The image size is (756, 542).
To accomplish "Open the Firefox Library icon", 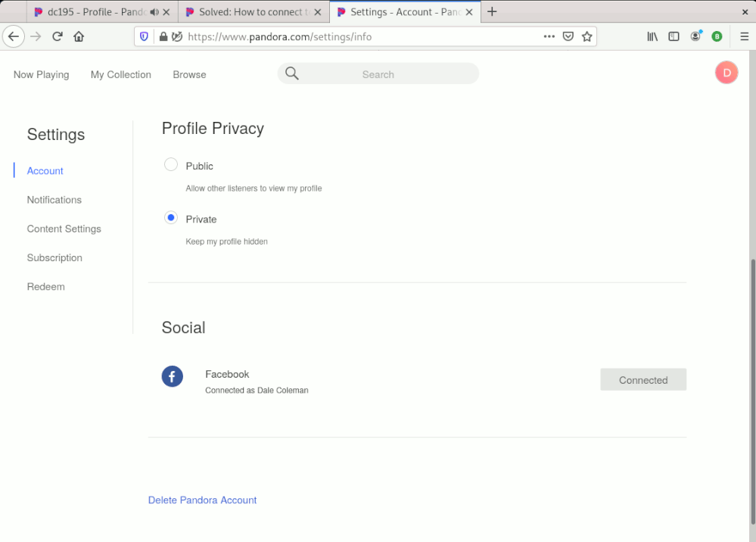I will coord(652,36).
